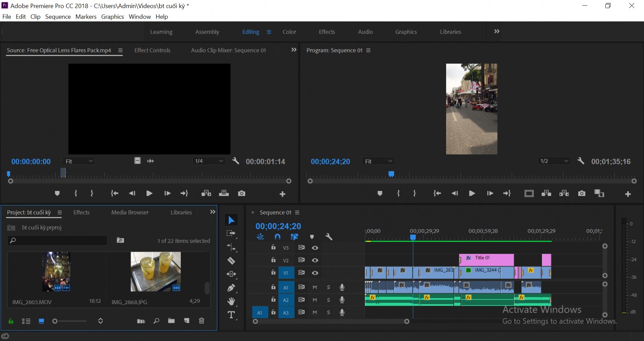Switch to Color workspace tab
Viewport: 644px width, 341px height.
click(x=289, y=32)
